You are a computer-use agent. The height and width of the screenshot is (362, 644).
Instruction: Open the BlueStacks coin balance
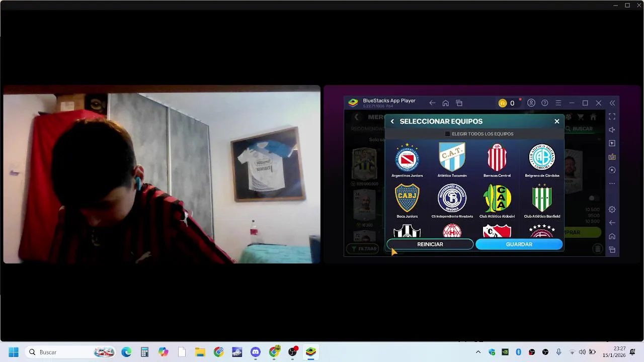[x=507, y=103]
